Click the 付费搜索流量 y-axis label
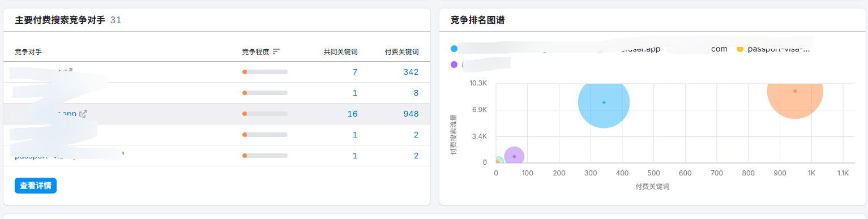868x219 pixels. pos(454,135)
